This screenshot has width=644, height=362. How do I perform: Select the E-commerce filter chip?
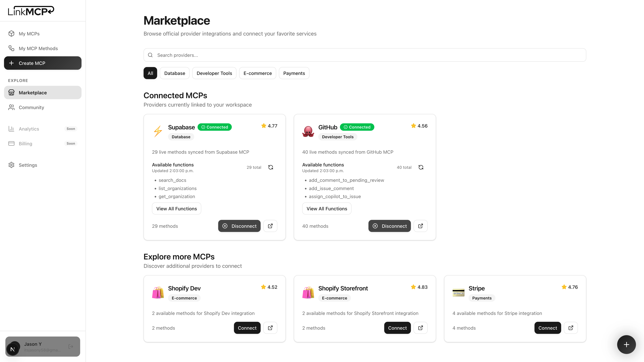[x=257, y=73]
